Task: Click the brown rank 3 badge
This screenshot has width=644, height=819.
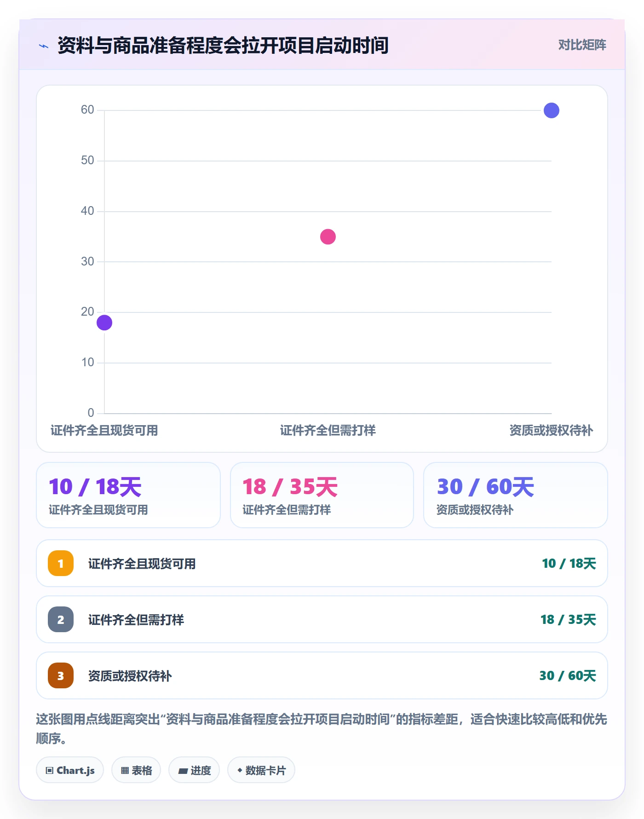Action: (x=61, y=675)
